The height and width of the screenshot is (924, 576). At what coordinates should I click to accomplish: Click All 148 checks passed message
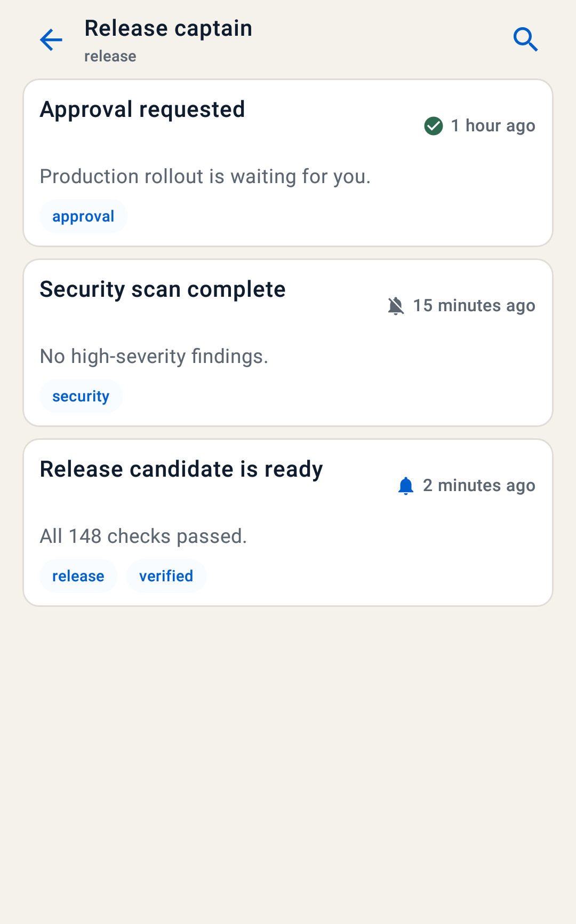[x=143, y=536]
